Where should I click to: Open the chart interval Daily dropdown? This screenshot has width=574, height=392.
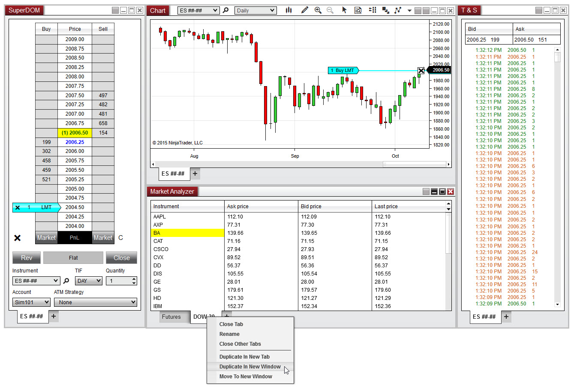pos(255,11)
